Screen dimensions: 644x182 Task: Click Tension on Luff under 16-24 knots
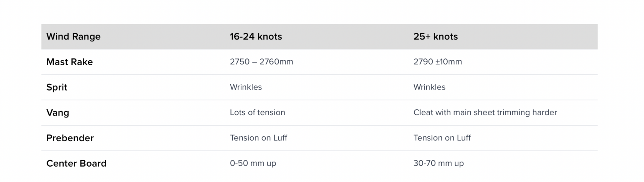click(x=258, y=138)
